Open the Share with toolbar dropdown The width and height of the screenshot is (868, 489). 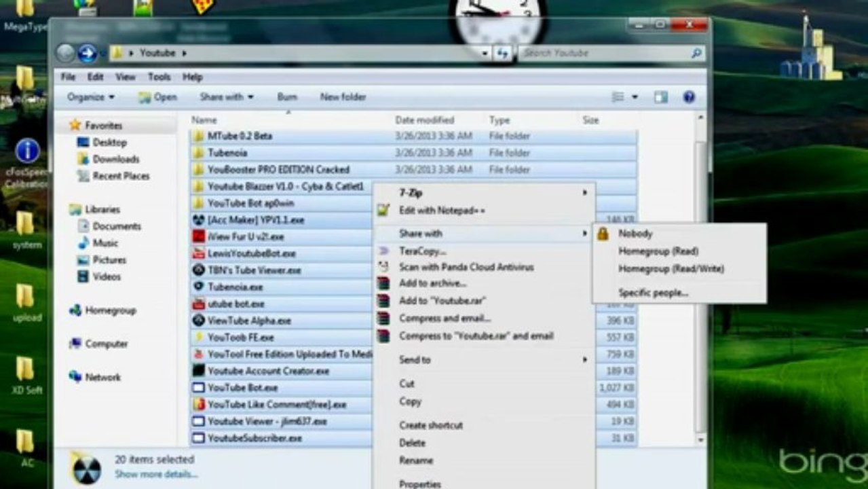pos(227,97)
